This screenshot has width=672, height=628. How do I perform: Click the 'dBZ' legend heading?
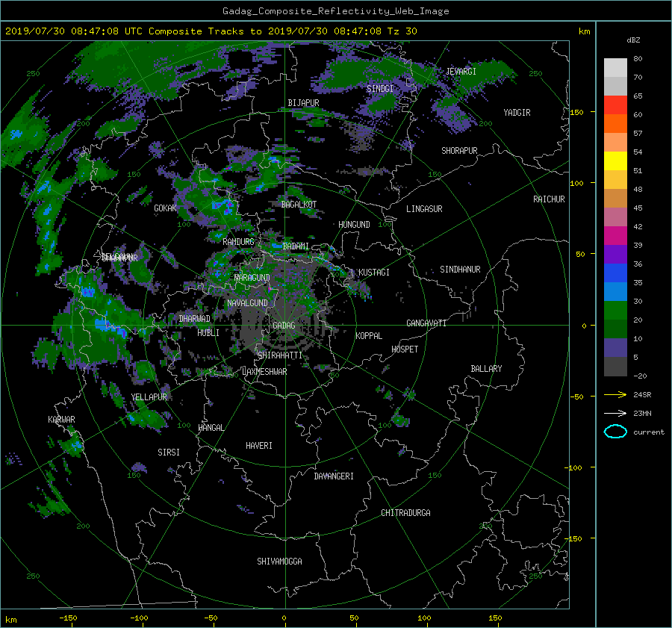633,40
